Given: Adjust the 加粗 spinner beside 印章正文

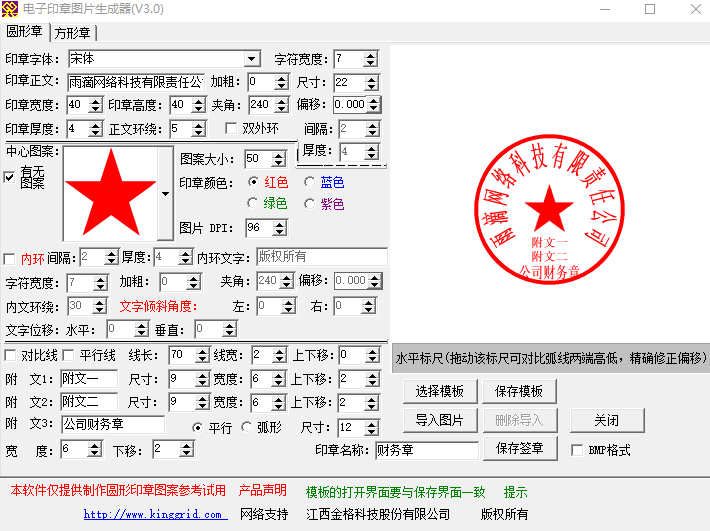Looking at the screenshot, I should point(282,82).
